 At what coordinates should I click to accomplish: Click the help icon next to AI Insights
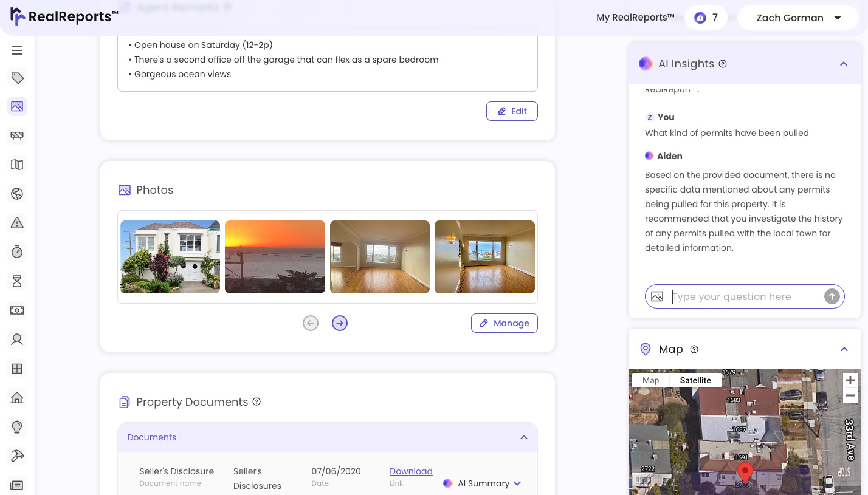723,64
